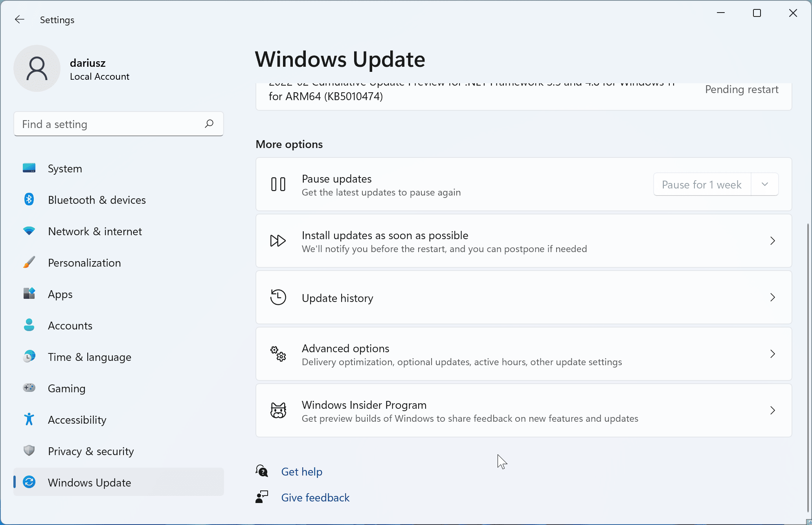Viewport: 812px width, 525px height.
Task: Click the Advanced options gears icon
Action: point(278,354)
